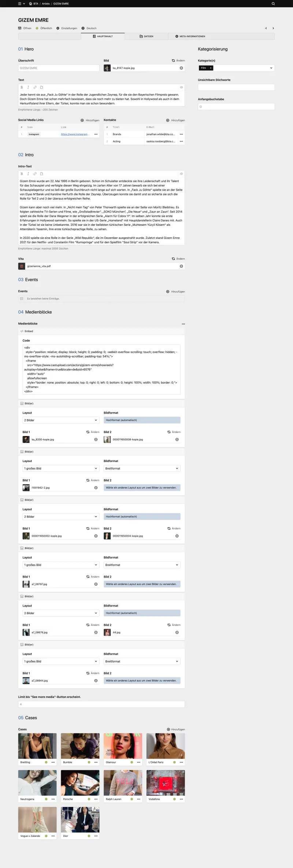Viewport: 293px width, 868px height.
Task: Open the Instagram URL link
Action: (75, 134)
